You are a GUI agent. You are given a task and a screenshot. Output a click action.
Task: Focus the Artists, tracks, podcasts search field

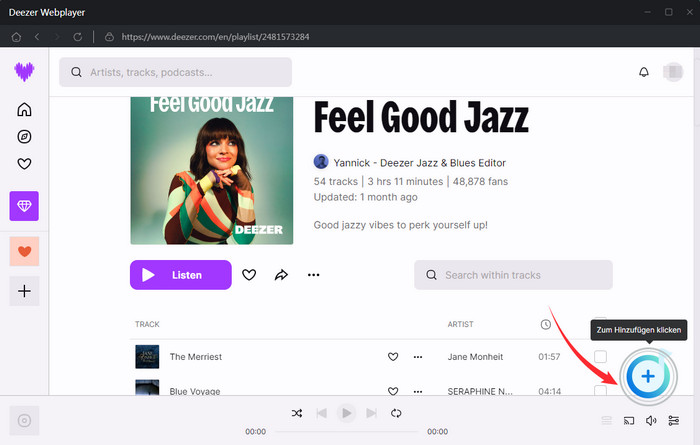coord(175,72)
